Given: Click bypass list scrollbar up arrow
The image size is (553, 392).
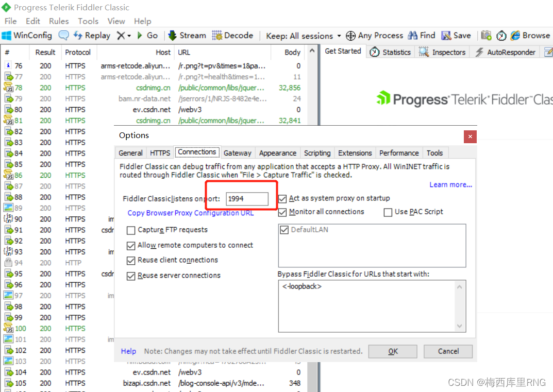Looking at the screenshot, I should (459, 287).
